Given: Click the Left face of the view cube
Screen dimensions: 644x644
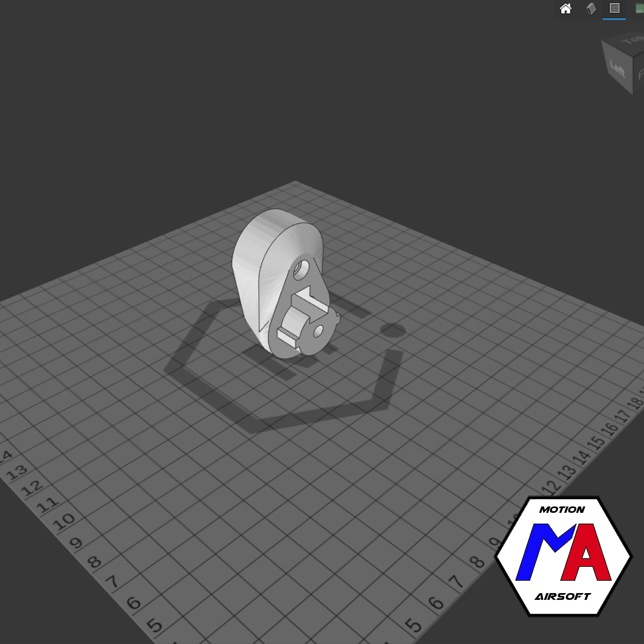Looking at the screenshot, I should [x=617, y=68].
